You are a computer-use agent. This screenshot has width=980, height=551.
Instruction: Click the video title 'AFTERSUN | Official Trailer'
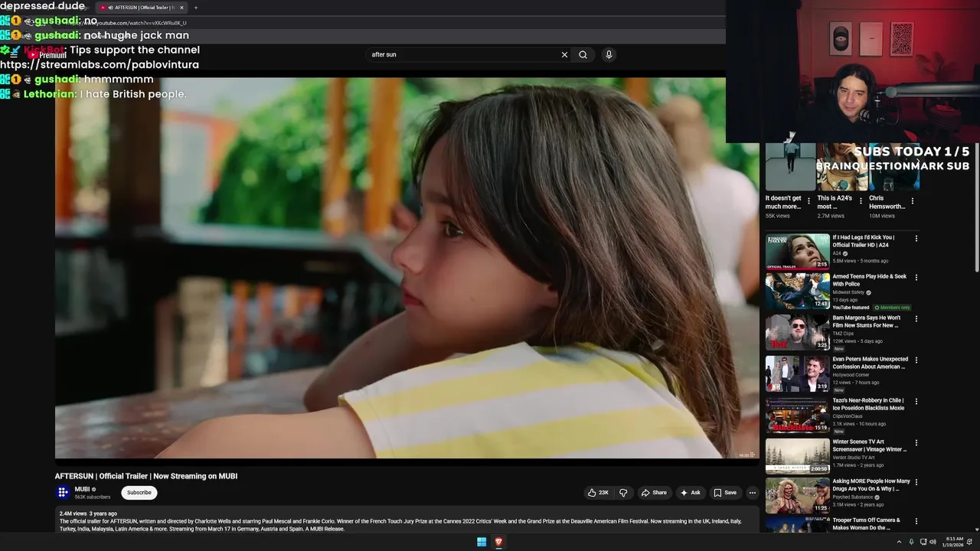146,476
